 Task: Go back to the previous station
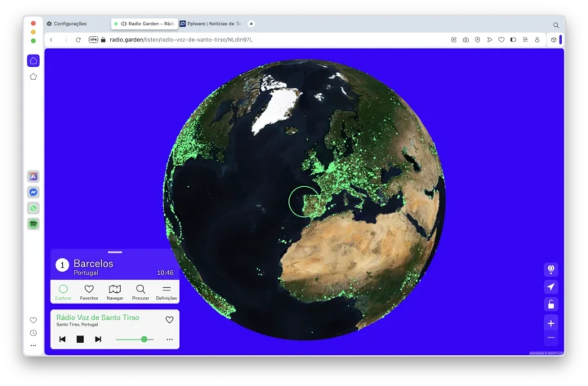(62, 339)
